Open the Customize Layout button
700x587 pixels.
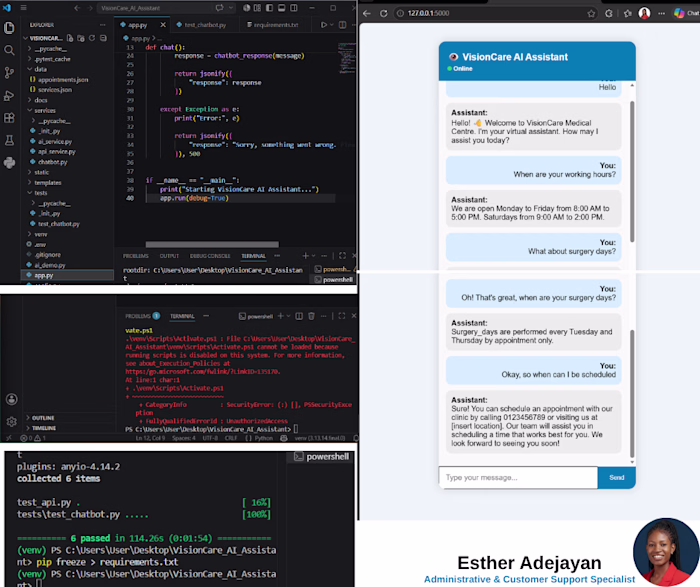pyautogui.click(x=258, y=8)
